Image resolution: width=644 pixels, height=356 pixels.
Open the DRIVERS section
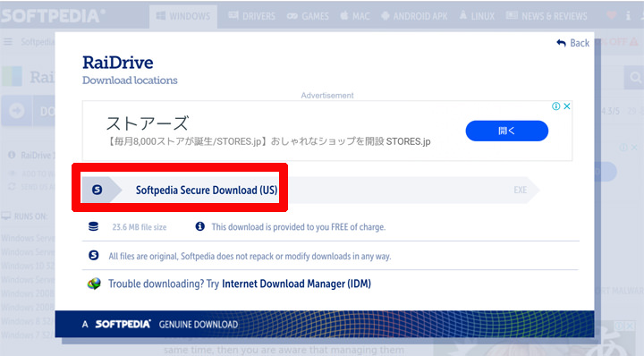click(x=251, y=16)
